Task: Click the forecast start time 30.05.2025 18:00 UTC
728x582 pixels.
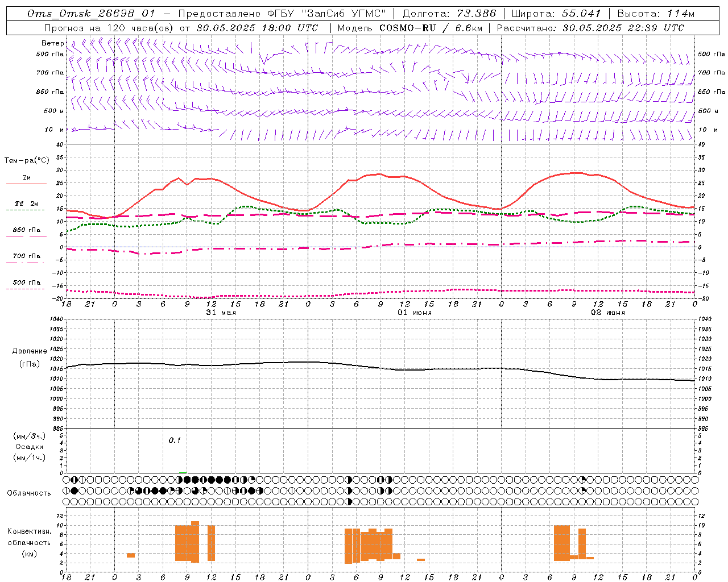Action: (257, 28)
